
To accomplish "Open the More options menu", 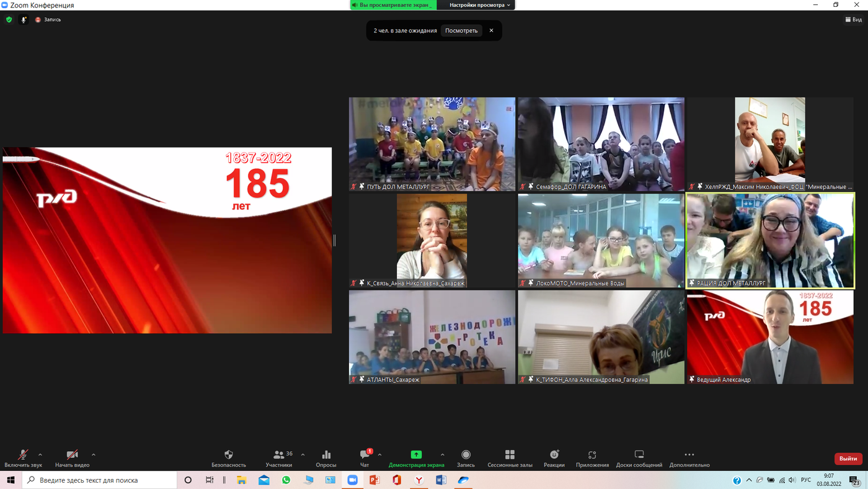I will (689, 455).
